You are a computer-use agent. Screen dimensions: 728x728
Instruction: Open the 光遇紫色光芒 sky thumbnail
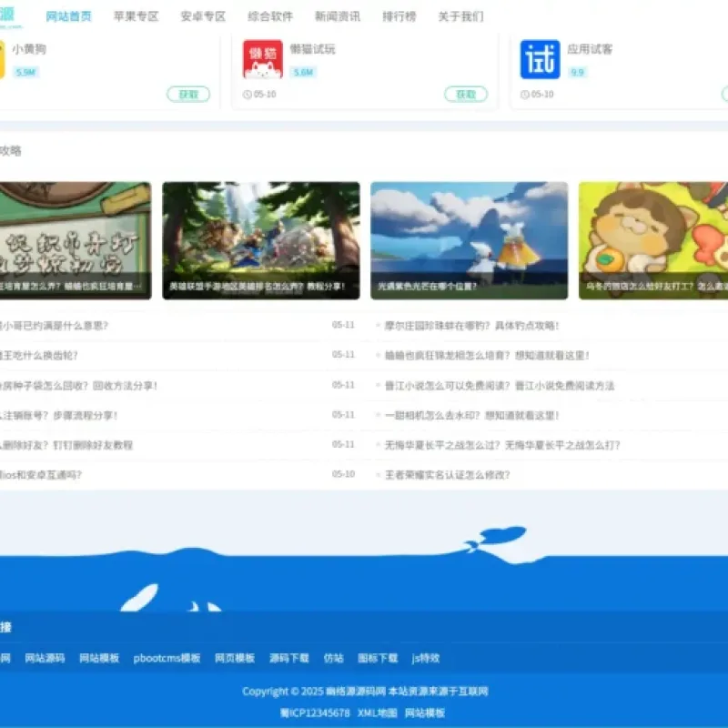(469, 240)
